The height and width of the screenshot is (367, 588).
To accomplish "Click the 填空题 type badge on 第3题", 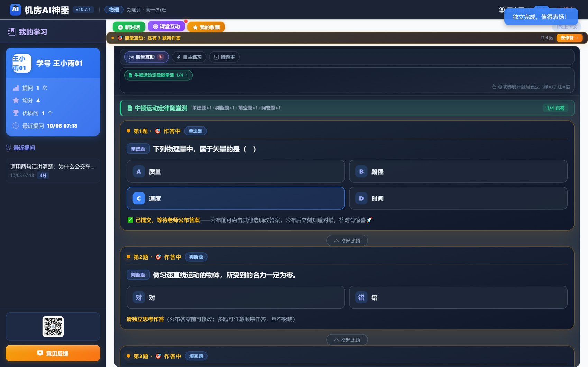I will point(196,356).
